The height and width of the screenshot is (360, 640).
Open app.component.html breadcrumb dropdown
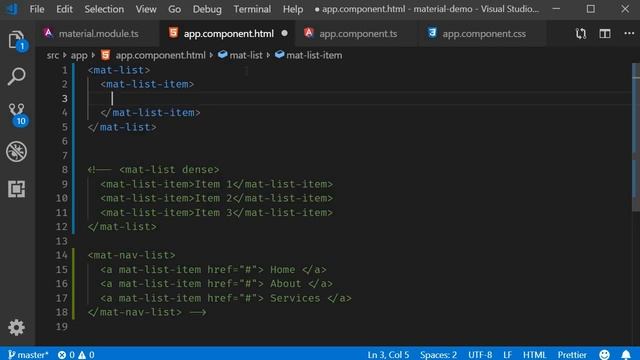(x=154, y=55)
